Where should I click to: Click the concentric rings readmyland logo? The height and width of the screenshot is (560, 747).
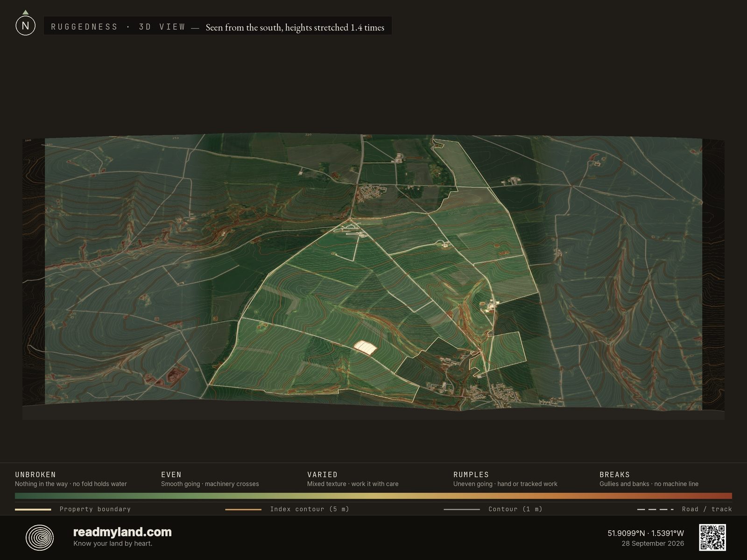(40, 538)
